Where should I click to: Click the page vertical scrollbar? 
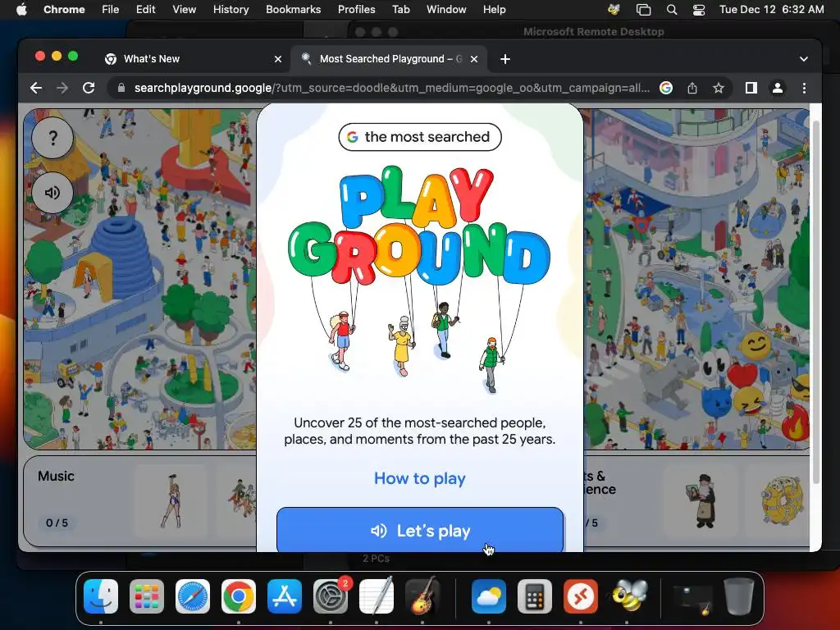click(816, 303)
